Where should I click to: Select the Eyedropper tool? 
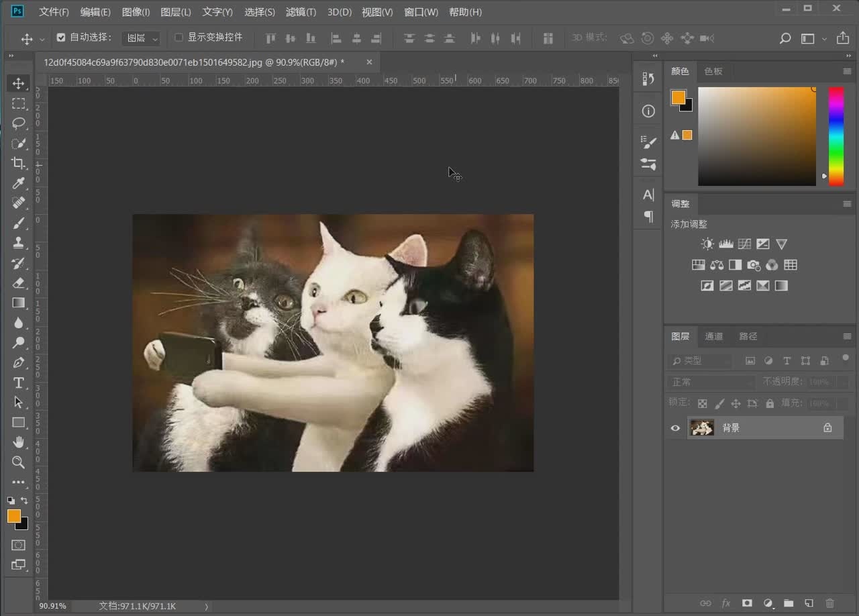(19, 183)
